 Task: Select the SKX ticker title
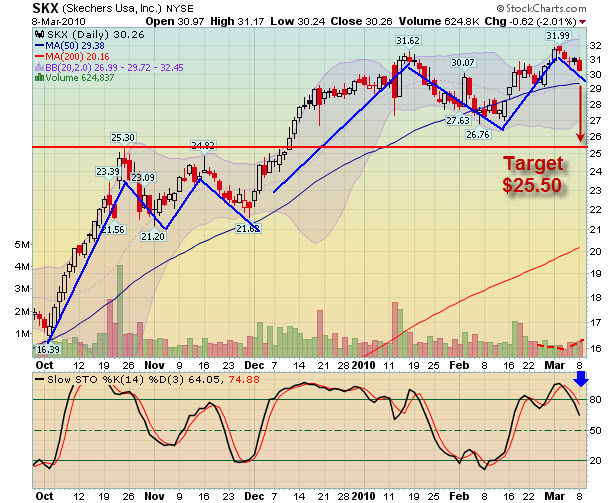[45, 8]
